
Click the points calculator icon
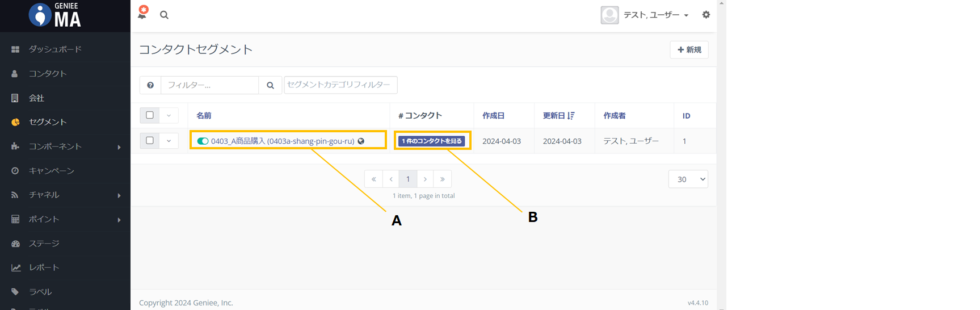click(x=15, y=219)
